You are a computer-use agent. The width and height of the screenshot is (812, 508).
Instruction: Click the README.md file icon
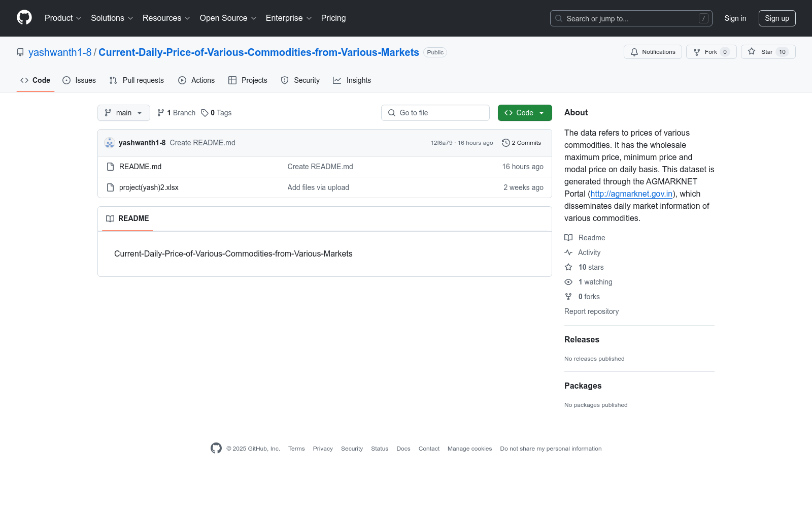tap(110, 167)
